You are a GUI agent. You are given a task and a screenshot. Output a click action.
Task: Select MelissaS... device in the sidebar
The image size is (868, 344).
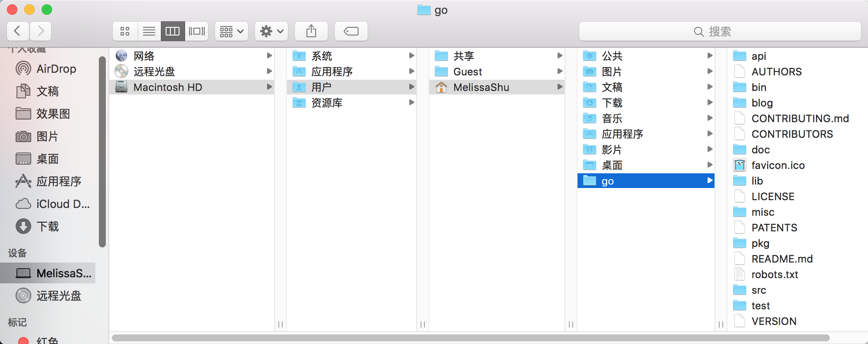[x=48, y=273]
